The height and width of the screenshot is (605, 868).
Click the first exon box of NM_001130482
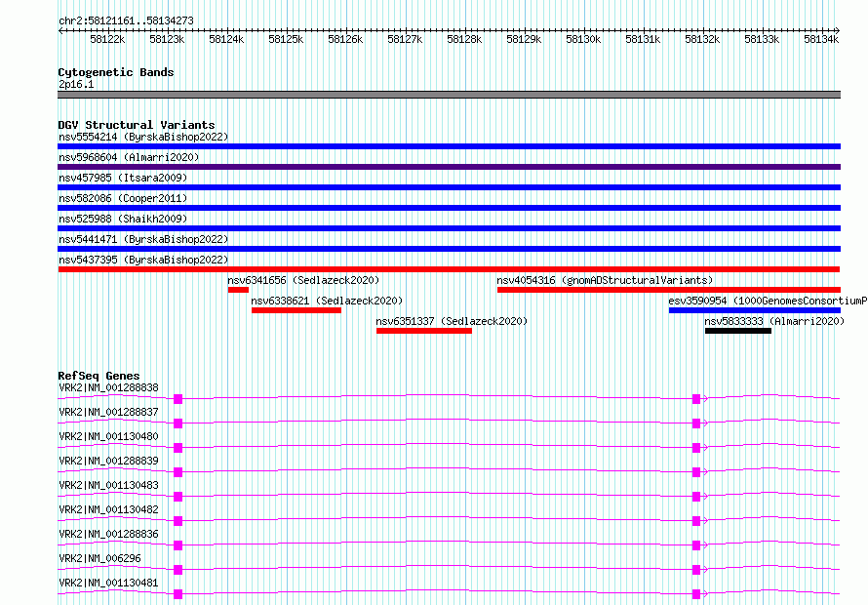point(178,521)
